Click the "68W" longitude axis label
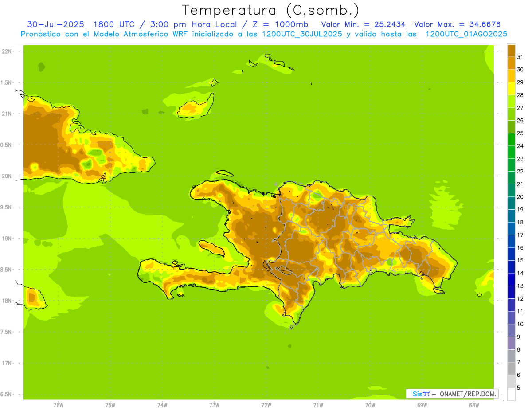 (x=474, y=405)
